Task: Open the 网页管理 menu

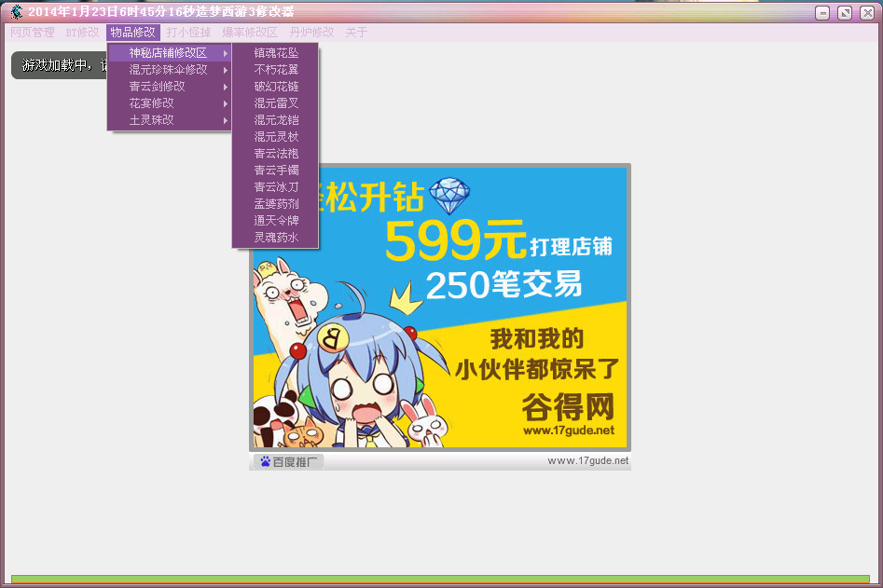Action: click(x=32, y=33)
